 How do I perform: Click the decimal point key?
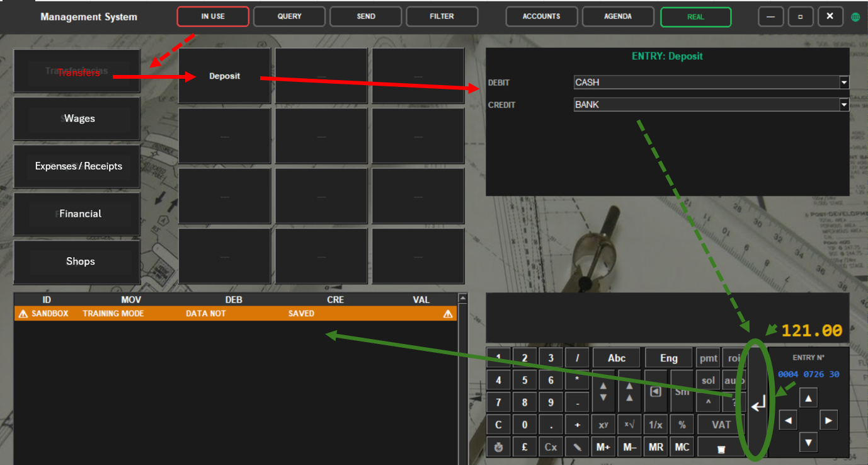[551, 425]
